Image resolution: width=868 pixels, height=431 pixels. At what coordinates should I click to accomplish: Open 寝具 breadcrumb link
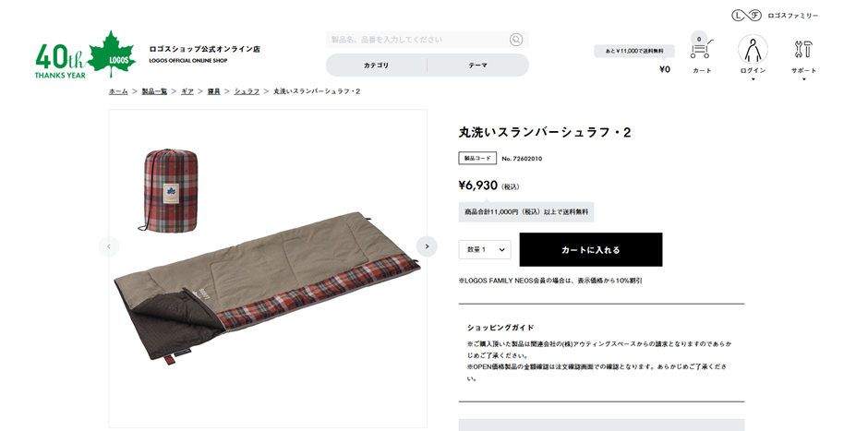point(213,91)
